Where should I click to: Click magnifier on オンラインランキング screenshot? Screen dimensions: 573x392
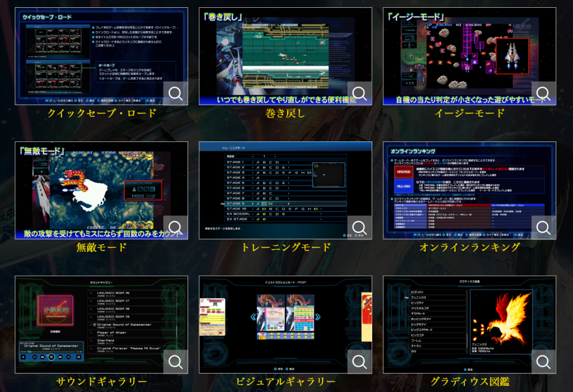click(543, 228)
